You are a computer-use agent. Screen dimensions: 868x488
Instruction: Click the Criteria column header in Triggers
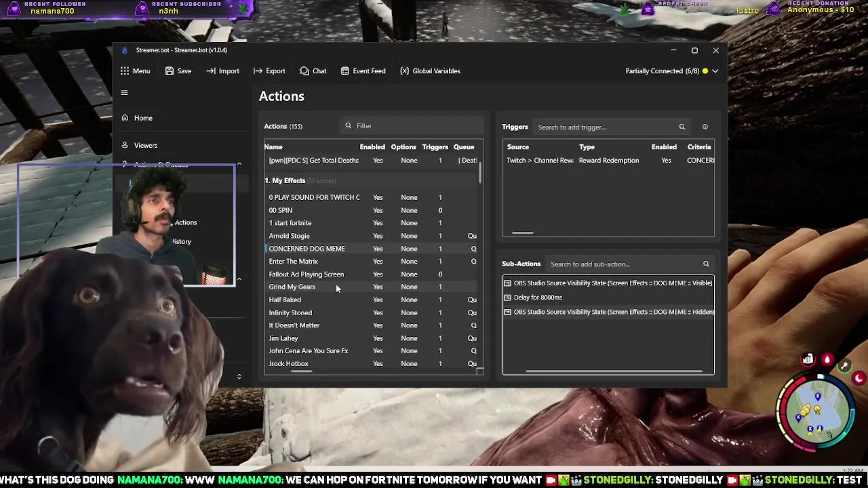(699, 146)
